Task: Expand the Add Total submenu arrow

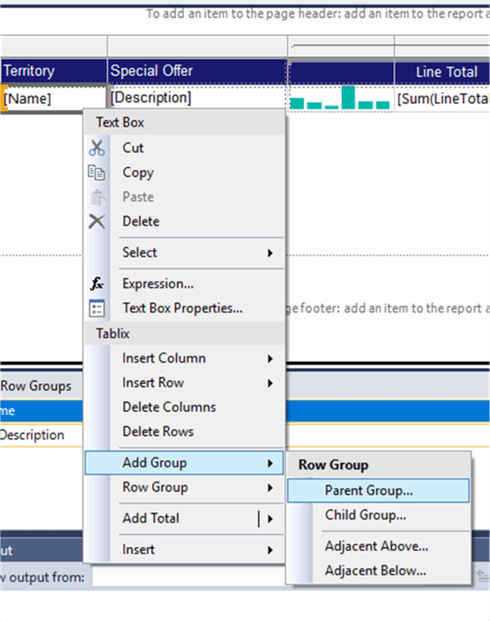Action: 270,519
